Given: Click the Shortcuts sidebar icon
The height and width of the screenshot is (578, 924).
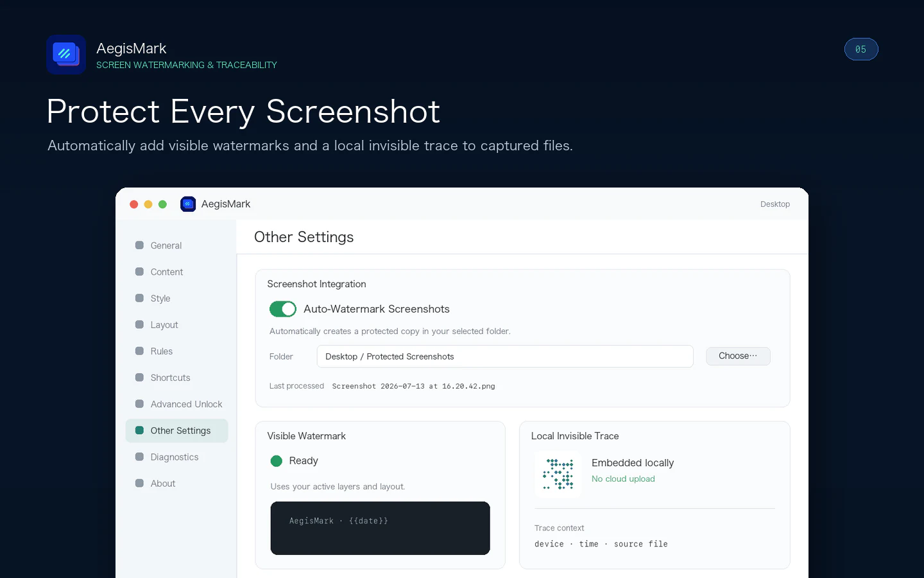Looking at the screenshot, I should (139, 377).
